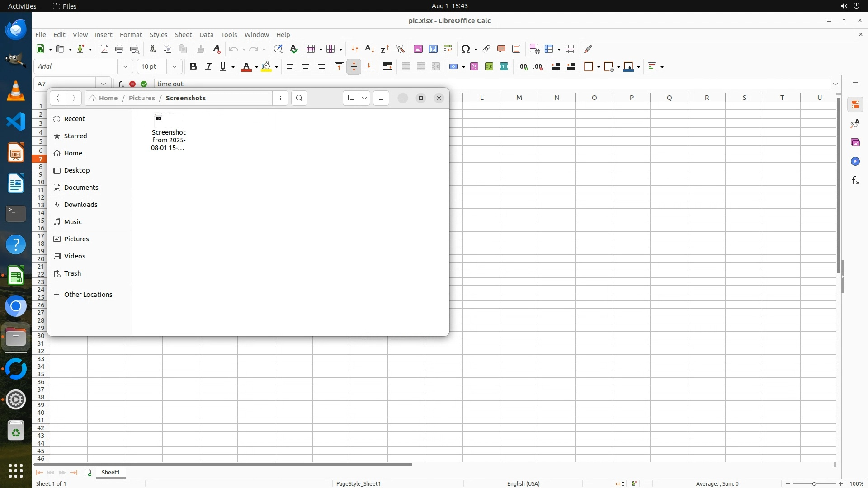Image resolution: width=868 pixels, height=488 pixels.
Task: Open the Data menu
Action: coord(206,35)
